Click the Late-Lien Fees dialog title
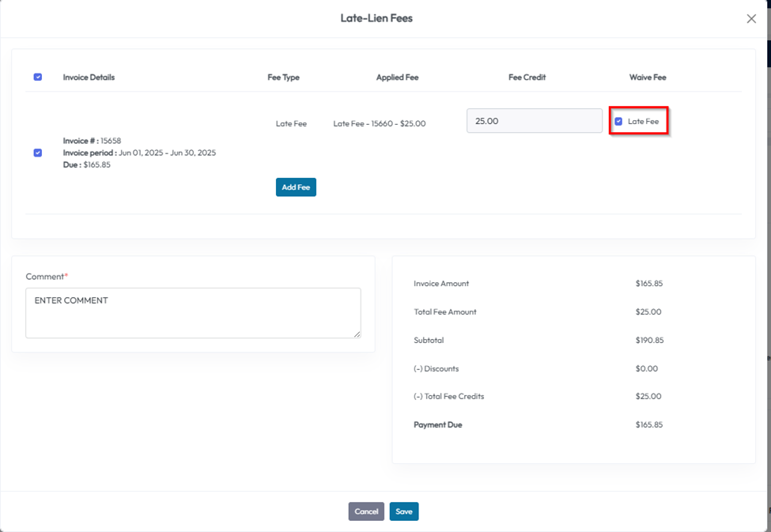Viewport: 771px width, 532px height. click(x=376, y=18)
